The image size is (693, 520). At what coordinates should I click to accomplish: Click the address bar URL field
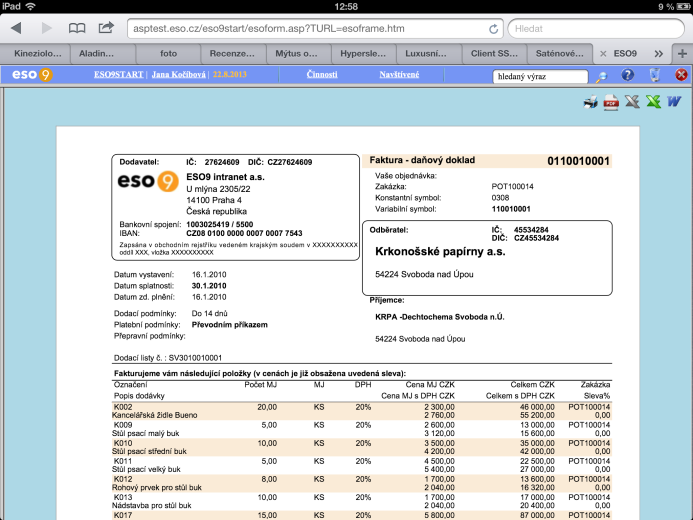pos(316,29)
